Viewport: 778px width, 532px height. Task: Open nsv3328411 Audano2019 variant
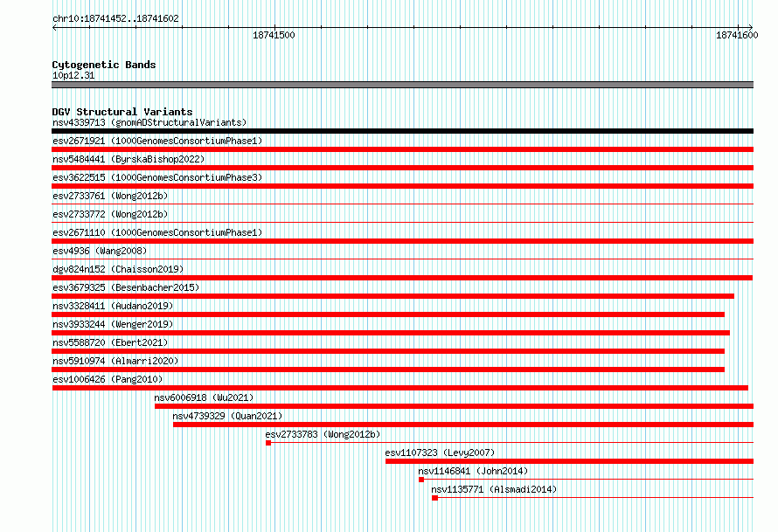pos(113,306)
